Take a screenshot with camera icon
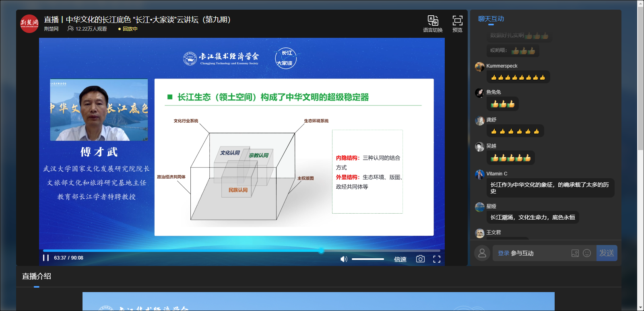The image size is (644, 311). pos(420,259)
